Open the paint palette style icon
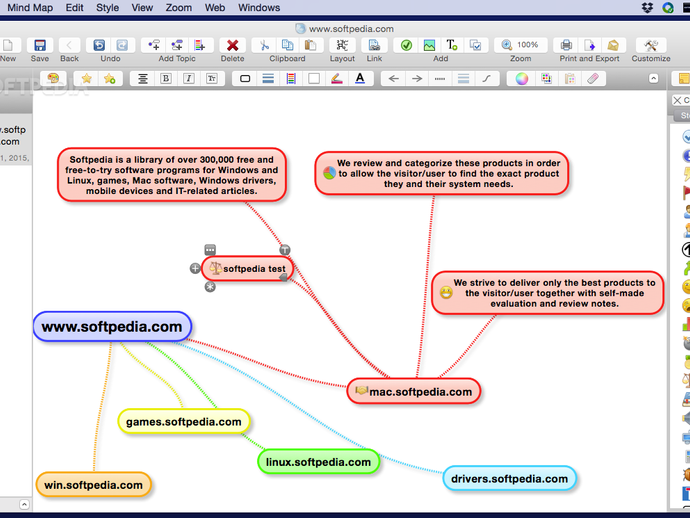690x518 pixels. (53, 78)
